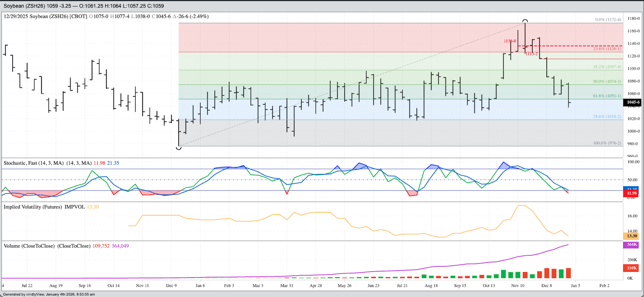Select the purple 364K volume badge

pyautogui.click(x=632, y=245)
